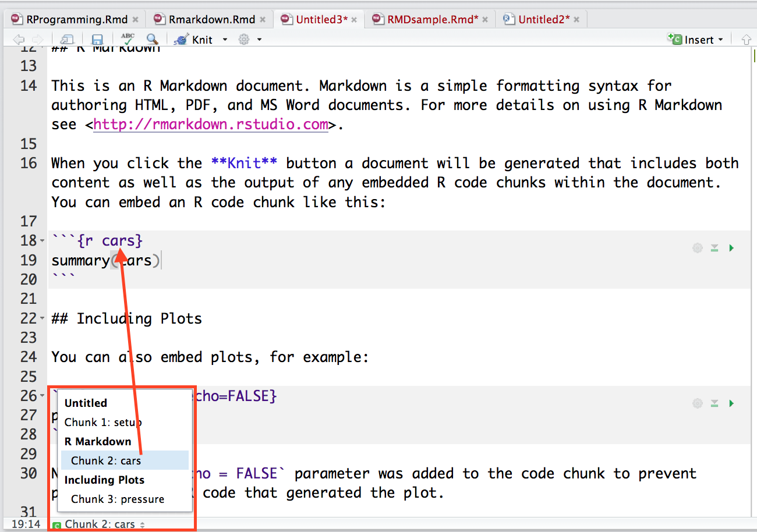Run all chunks above line 26 chunk
Viewport: 757px width, 532px height.
[714, 403]
